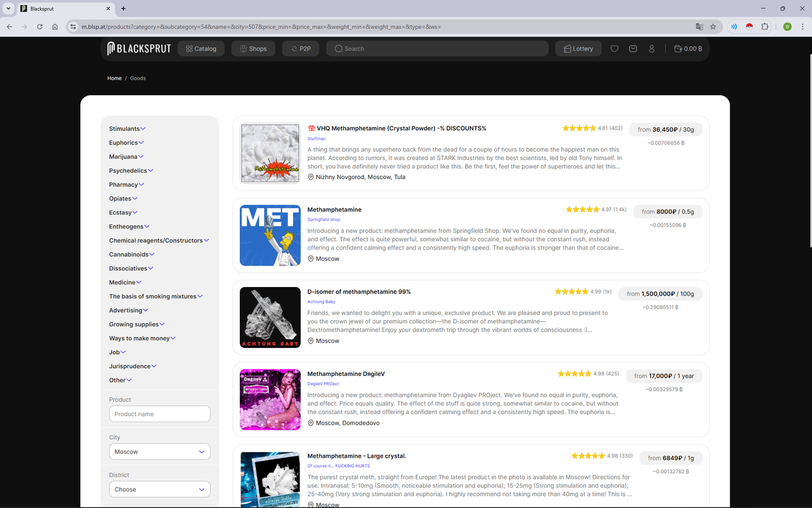Open P2P in the top navigation
The height and width of the screenshot is (508, 812).
point(301,48)
